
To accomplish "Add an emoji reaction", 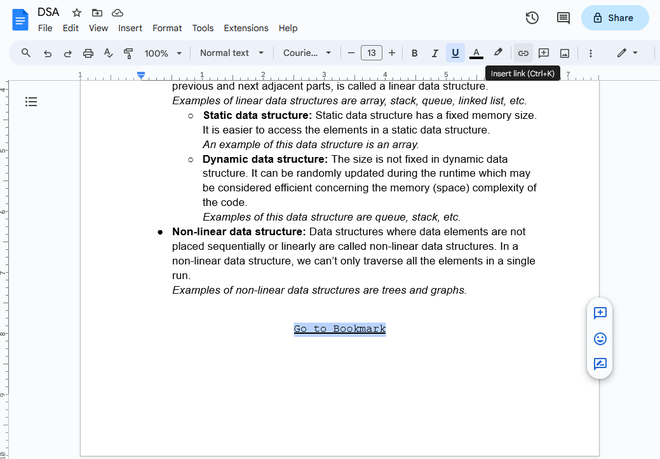I will [600, 339].
